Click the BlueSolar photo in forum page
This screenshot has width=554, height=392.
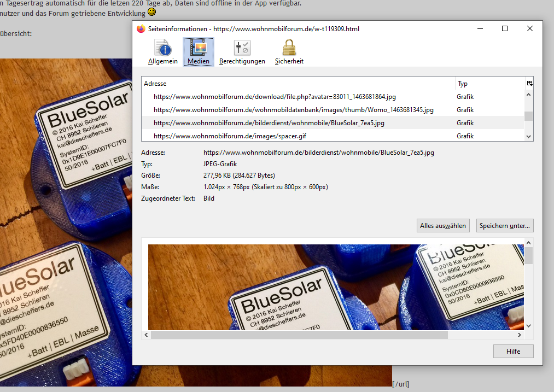66,223
